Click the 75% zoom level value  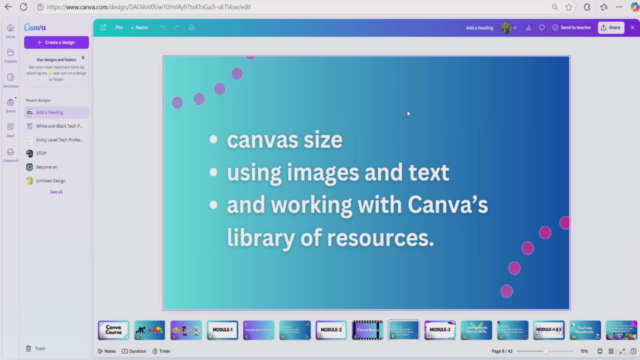pos(584,351)
